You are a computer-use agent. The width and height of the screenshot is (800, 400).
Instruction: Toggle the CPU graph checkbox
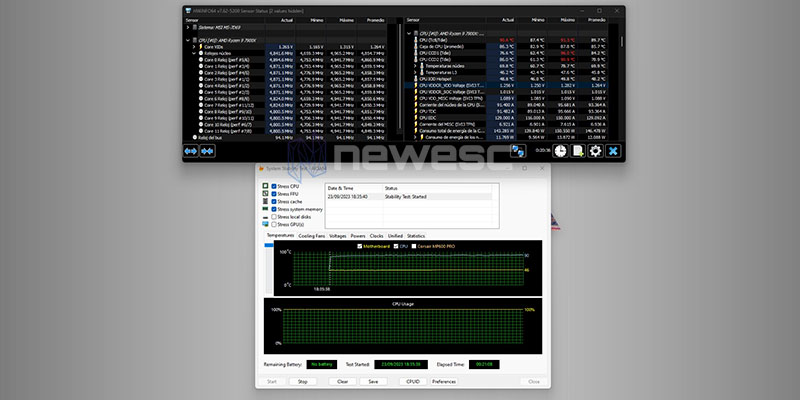[x=396, y=246]
